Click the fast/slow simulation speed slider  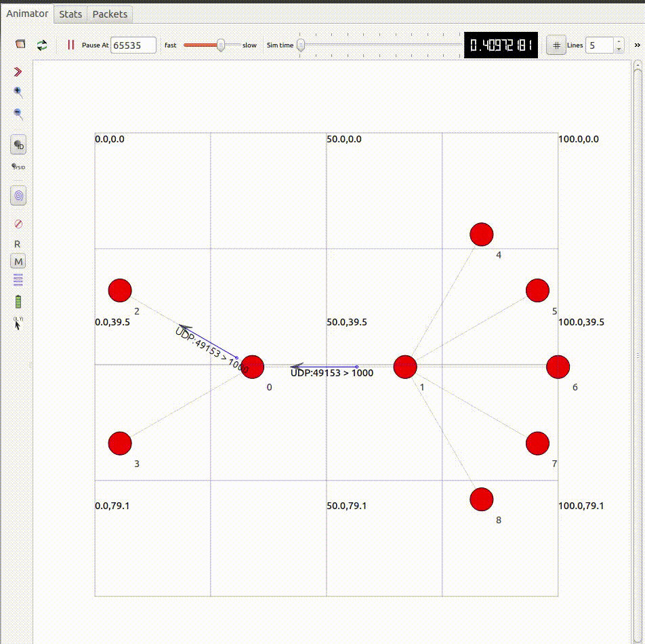pos(220,45)
